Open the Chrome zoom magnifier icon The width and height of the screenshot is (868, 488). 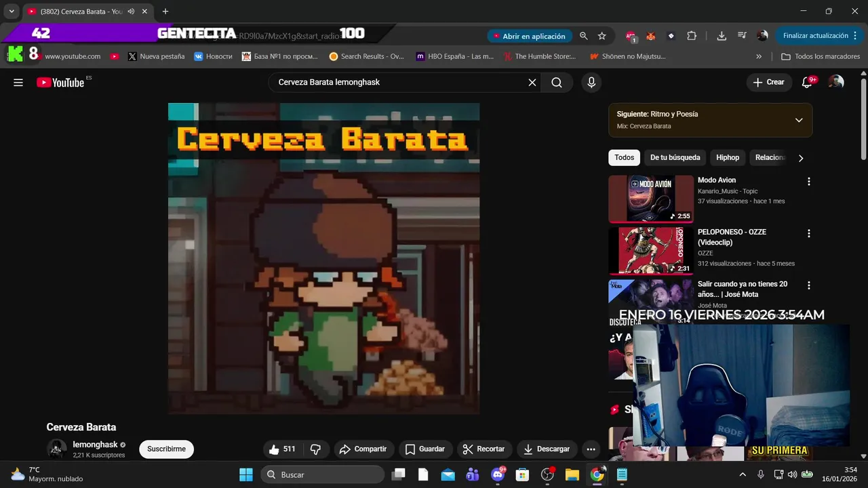[583, 36]
